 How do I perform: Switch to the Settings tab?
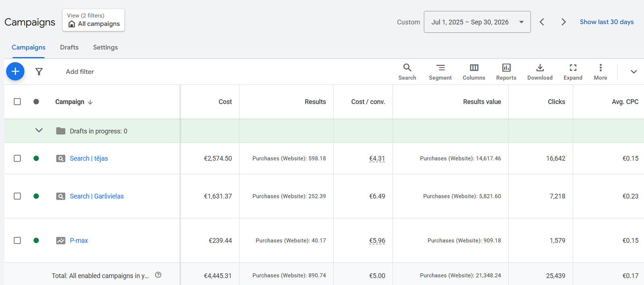click(105, 47)
